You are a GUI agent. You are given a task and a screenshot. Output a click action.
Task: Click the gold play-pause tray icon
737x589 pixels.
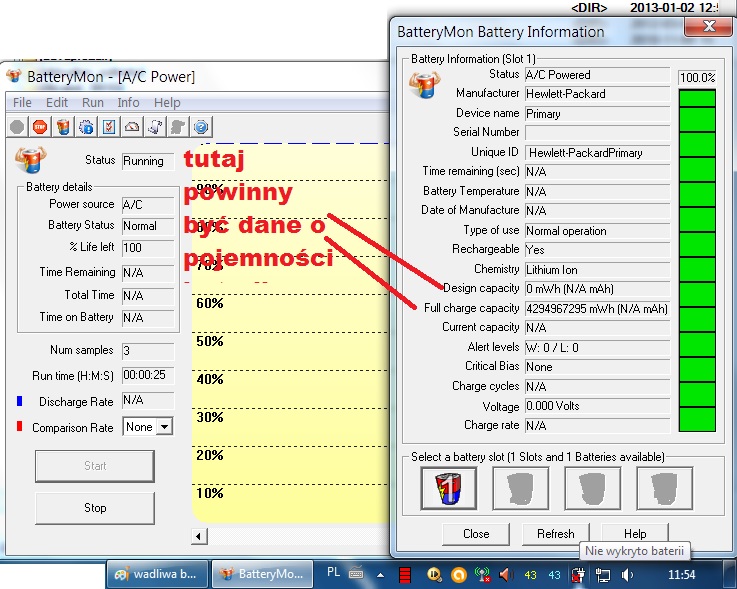pos(434,574)
